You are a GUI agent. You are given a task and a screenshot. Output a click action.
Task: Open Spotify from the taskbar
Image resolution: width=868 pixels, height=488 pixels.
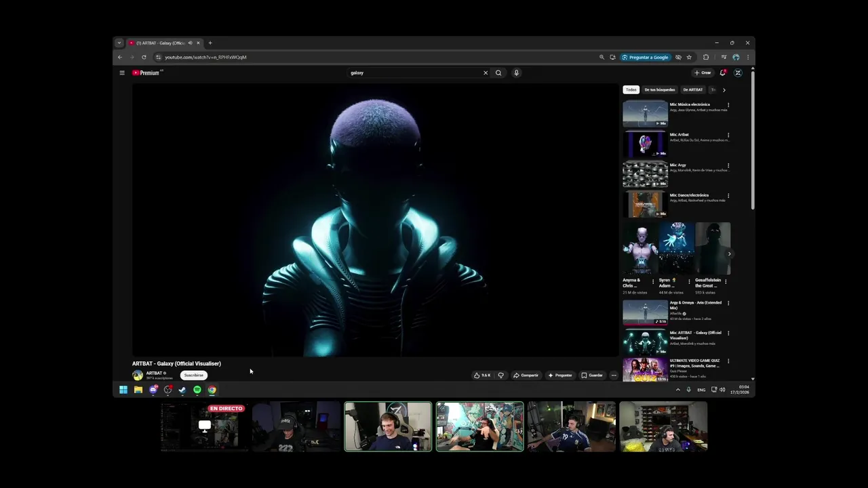[197, 390]
